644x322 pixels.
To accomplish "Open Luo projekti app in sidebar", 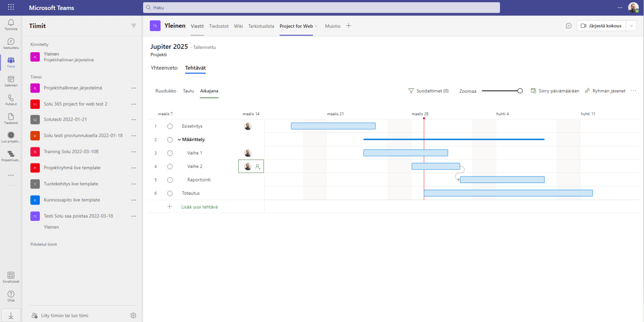I will click(x=11, y=137).
